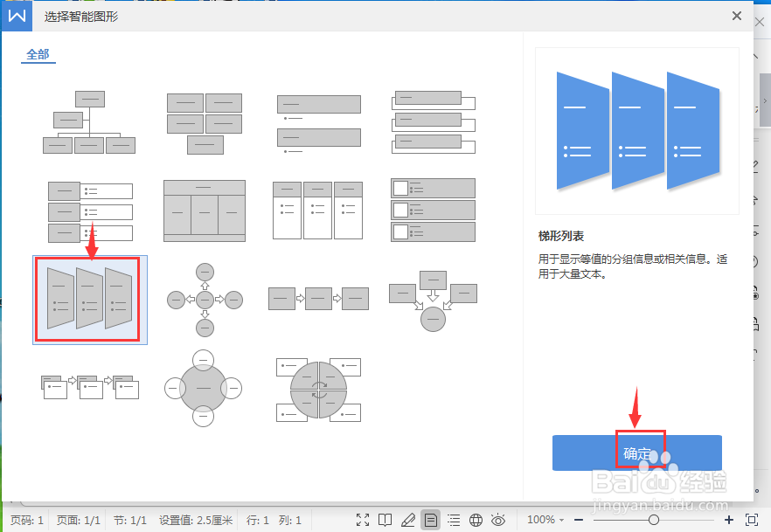This screenshot has height=532, width=771.
Task: Choose the diverging radial circles graphic
Action: [x=205, y=300]
